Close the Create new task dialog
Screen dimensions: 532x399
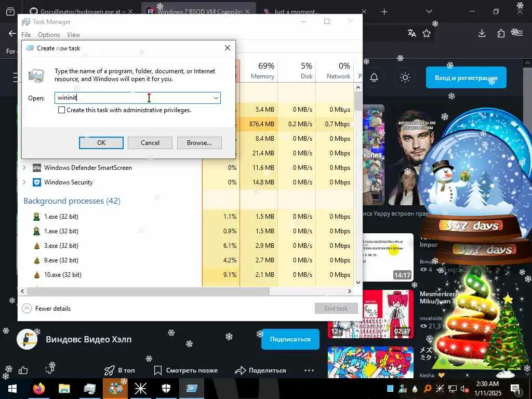[x=228, y=48]
